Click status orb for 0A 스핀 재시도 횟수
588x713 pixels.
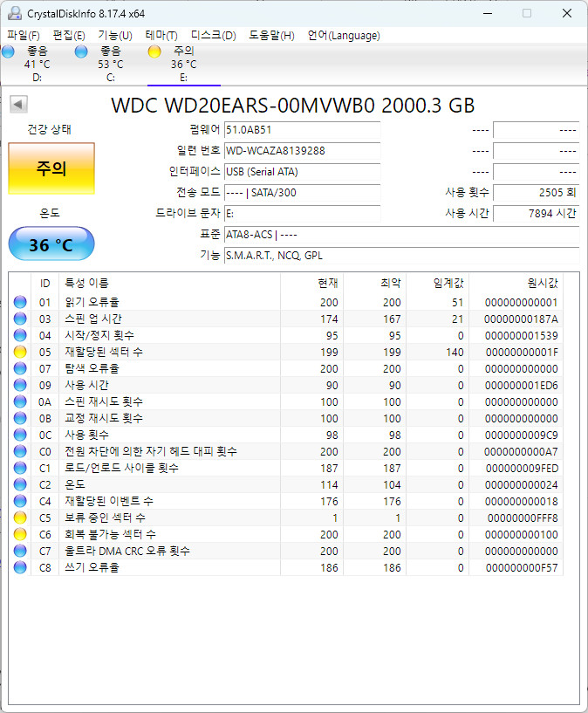20,401
